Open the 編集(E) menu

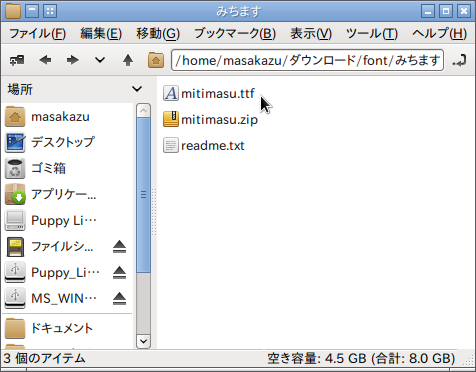[x=101, y=34]
